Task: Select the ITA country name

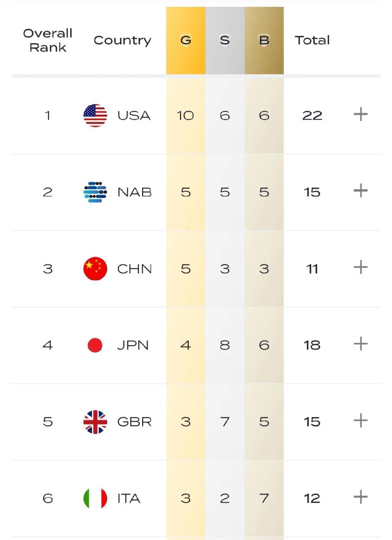Action: 129,498
